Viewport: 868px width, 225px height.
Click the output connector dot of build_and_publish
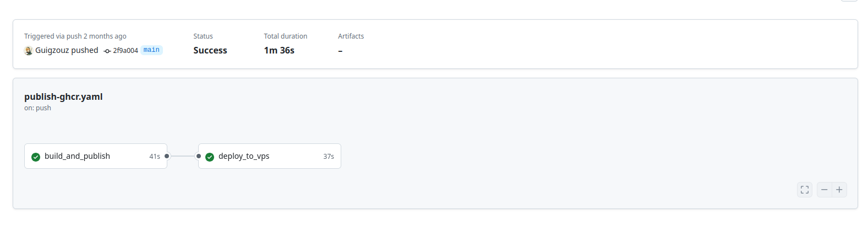(167, 156)
